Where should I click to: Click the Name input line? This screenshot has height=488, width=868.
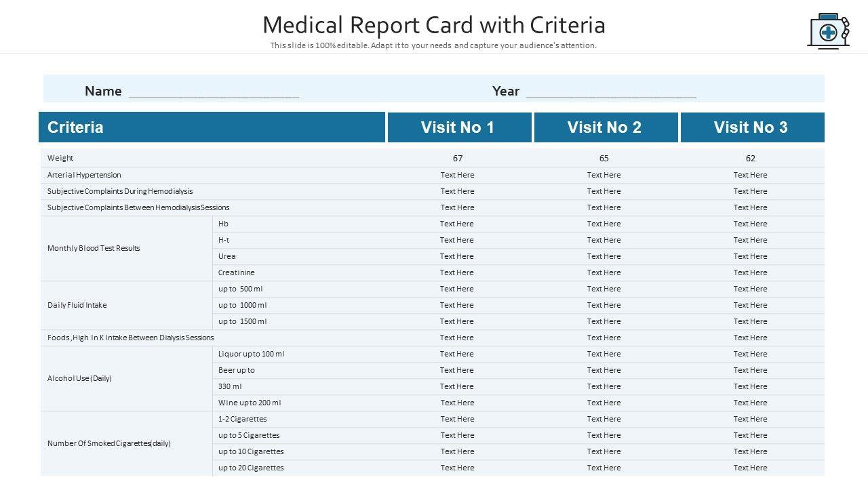coord(214,92)
